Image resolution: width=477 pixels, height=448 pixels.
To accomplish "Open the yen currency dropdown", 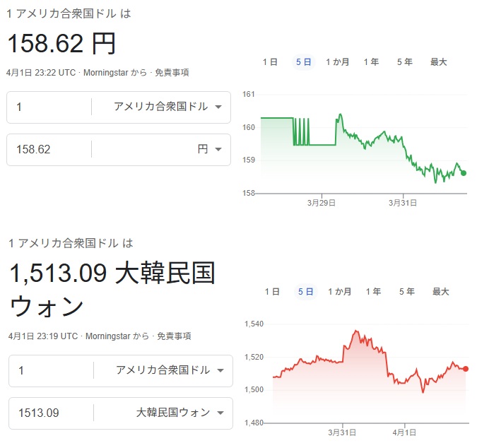I will pos(210,149).
